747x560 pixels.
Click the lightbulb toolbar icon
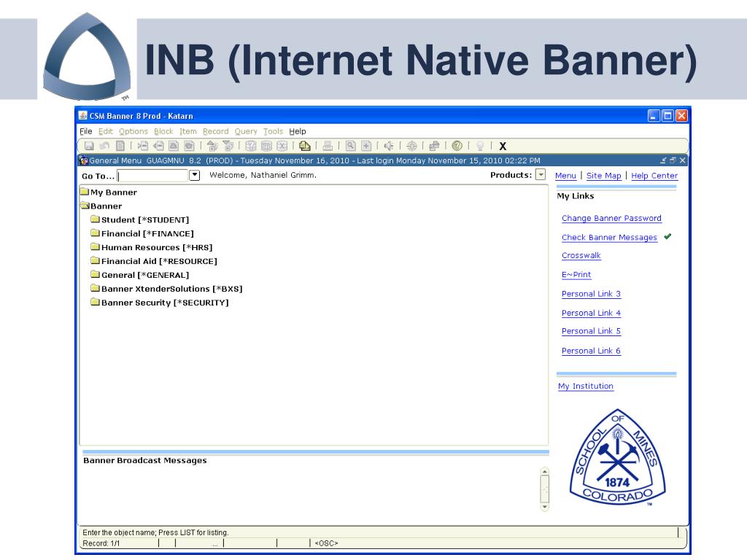480,146
